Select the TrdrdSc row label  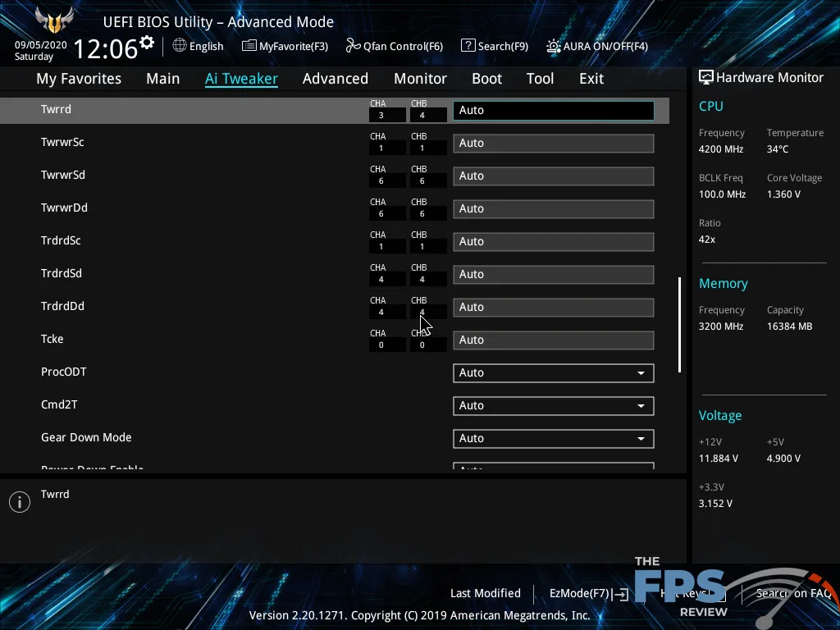pos(61,240)
